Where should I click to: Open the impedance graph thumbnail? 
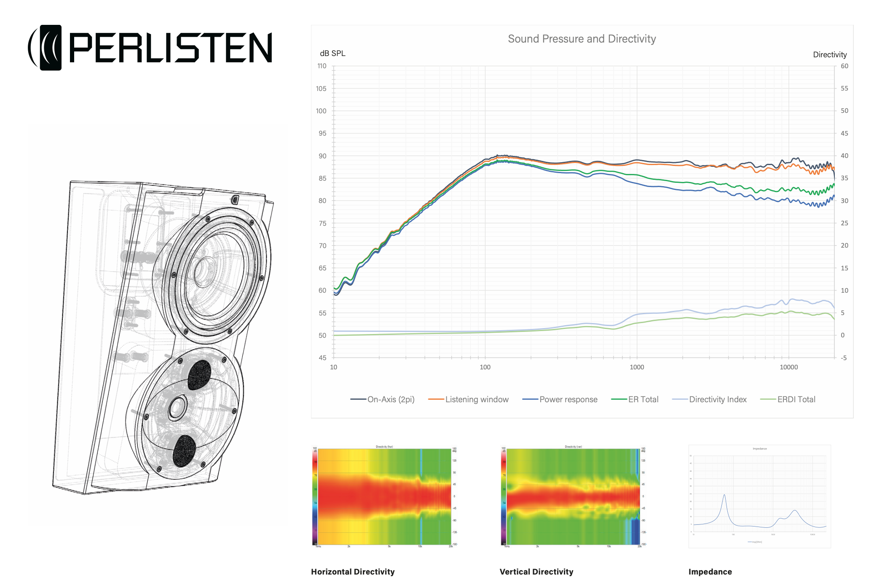[759, 496]
